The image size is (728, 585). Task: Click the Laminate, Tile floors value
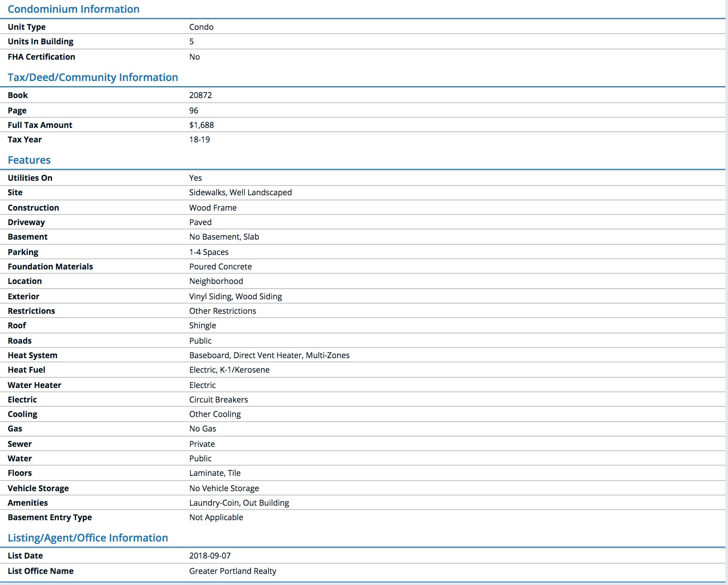pos(215,473)
